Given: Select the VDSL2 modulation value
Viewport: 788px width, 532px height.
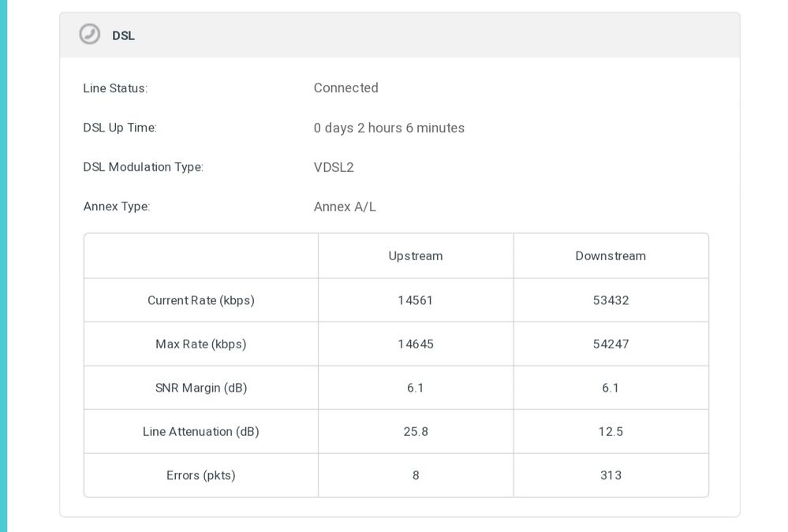Looking at the screenshot, I should pos(334,167).
